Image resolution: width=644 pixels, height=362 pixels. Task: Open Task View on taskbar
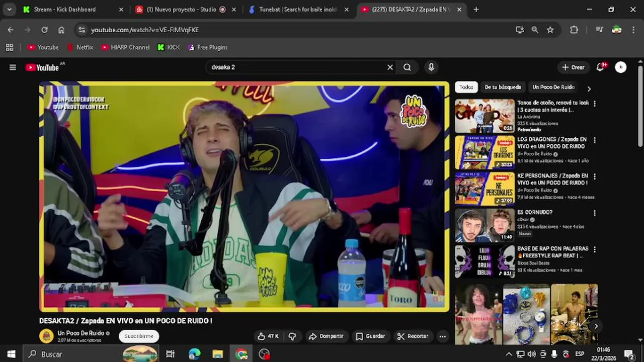pos(171,354)
